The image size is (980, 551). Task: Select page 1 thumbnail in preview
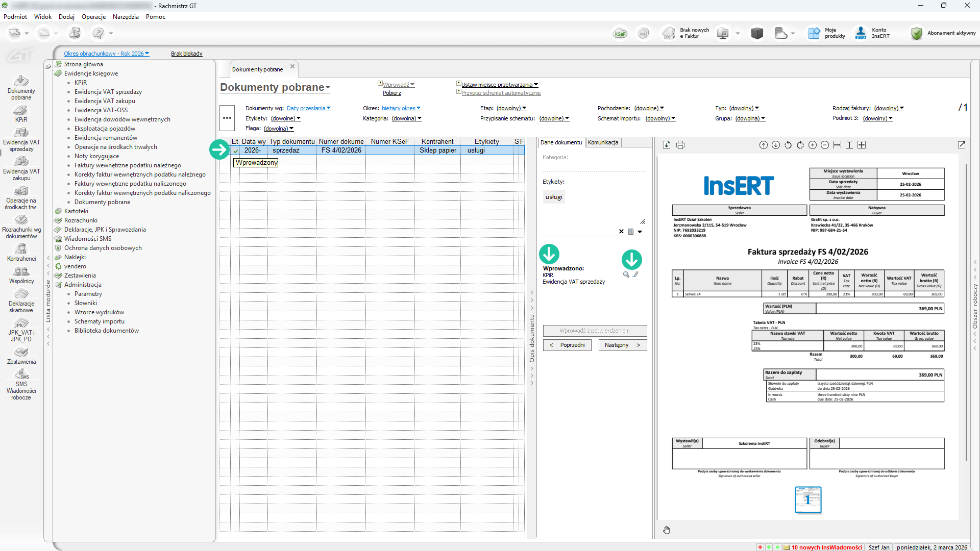tap(808, 499)
